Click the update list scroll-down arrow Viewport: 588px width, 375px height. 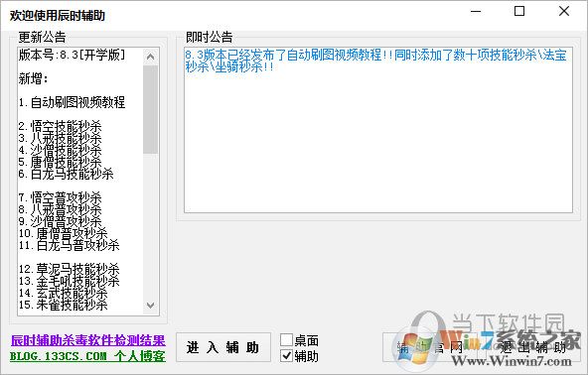click(x=150, y=306)
